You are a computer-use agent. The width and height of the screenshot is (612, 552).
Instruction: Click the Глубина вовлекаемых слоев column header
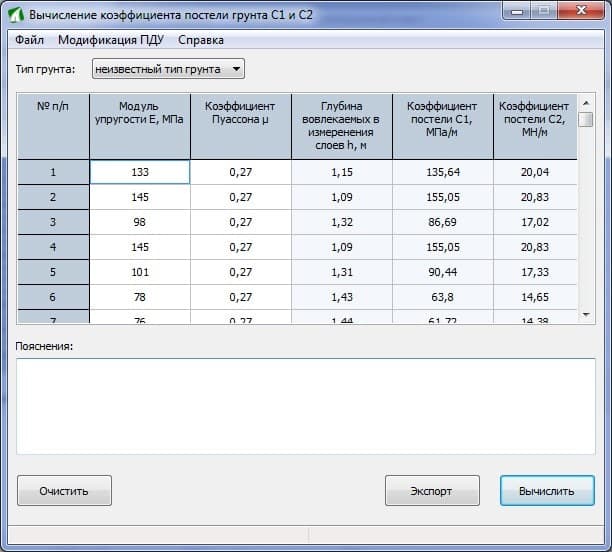[x=342, y=126]
